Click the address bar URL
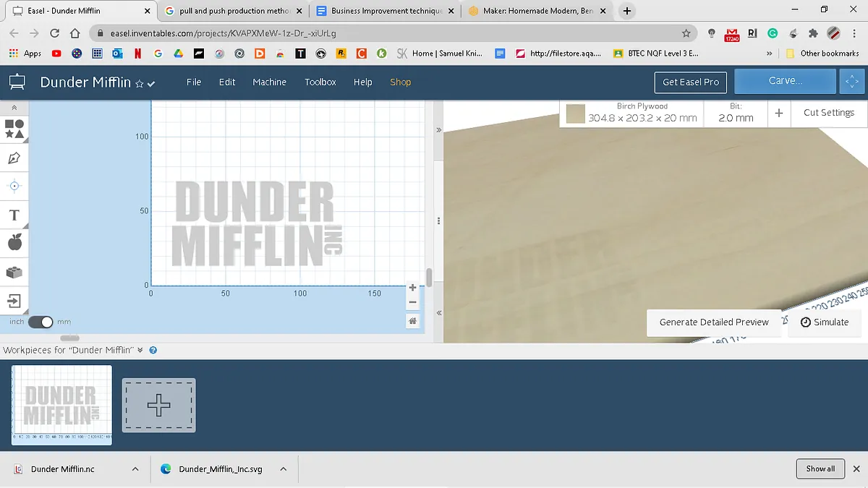This screenshot has width=868, height=488. (224, 33)
